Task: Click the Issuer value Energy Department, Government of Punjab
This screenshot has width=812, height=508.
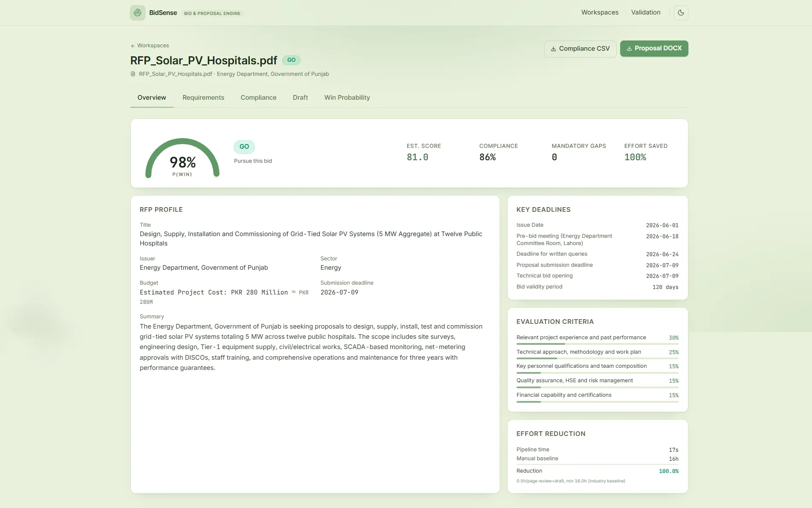Action: coord(204,268)
